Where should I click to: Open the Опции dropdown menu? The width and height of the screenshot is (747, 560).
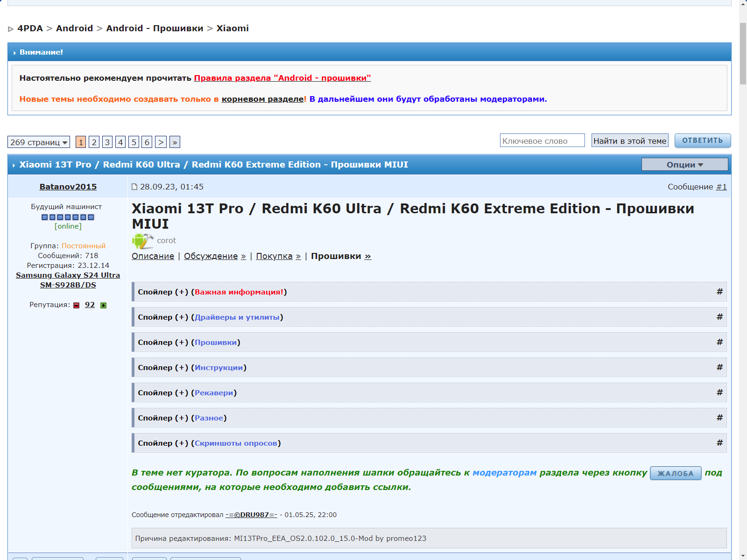pyautogui.click(x=684, y=165)
